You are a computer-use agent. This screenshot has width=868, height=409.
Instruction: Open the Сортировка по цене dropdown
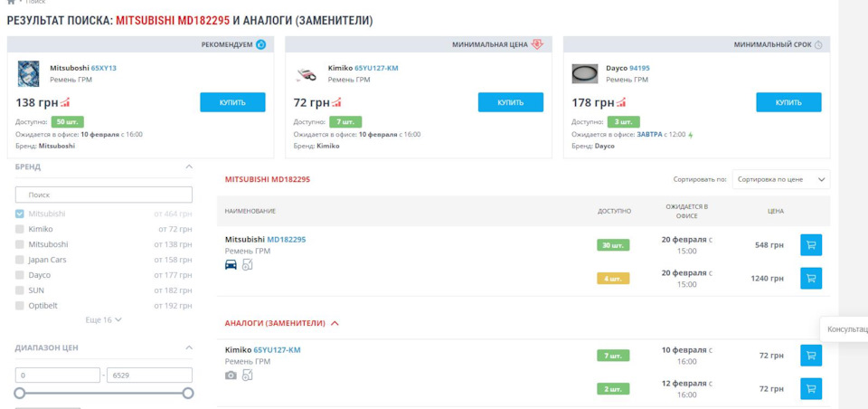(x=781, y=179)
